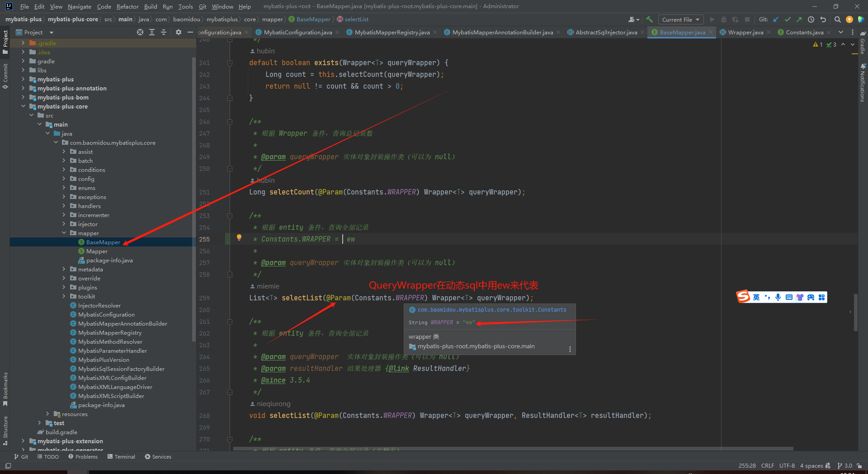Open quick-doc popup more options
Viewport: 868px width, 474px height.
570,349
